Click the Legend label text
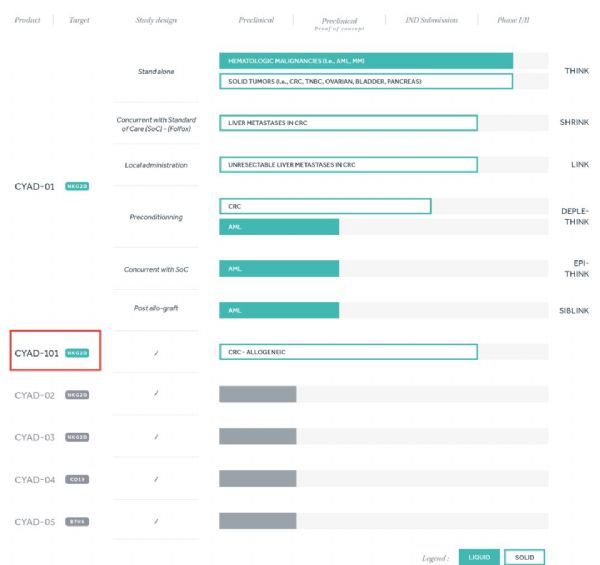The image size is (600, 565). pyautogui.click(x=435, y=558)
